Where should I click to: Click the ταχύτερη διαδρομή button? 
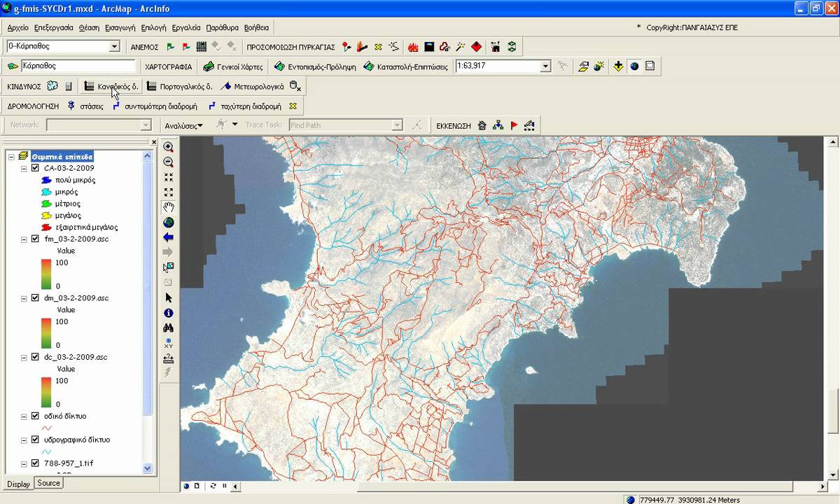coord(244,106)
